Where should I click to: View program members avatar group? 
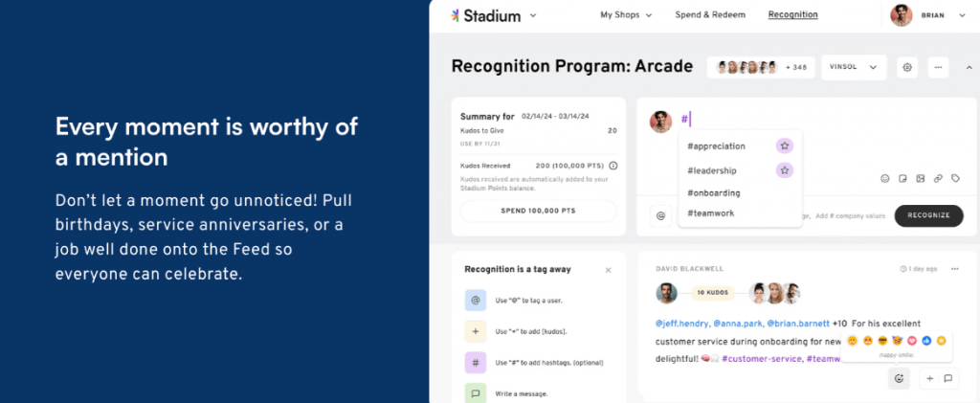click(746, 67)
